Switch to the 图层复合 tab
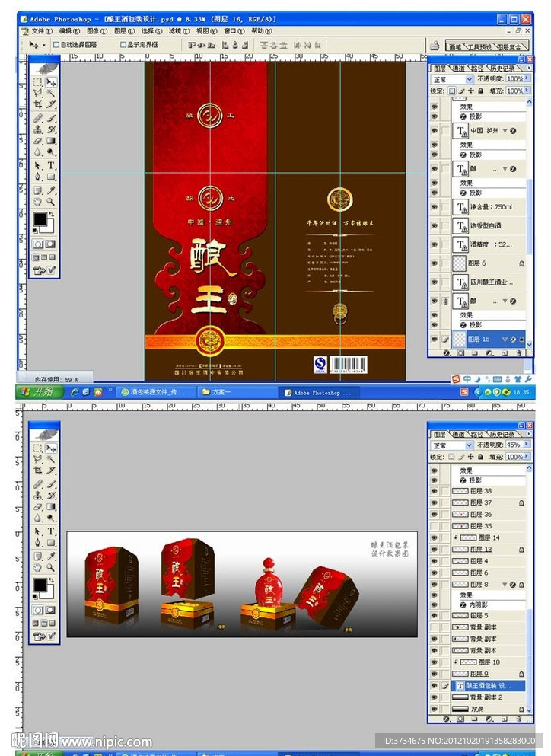This screenshot has width=551, height=756. point(510,46)
